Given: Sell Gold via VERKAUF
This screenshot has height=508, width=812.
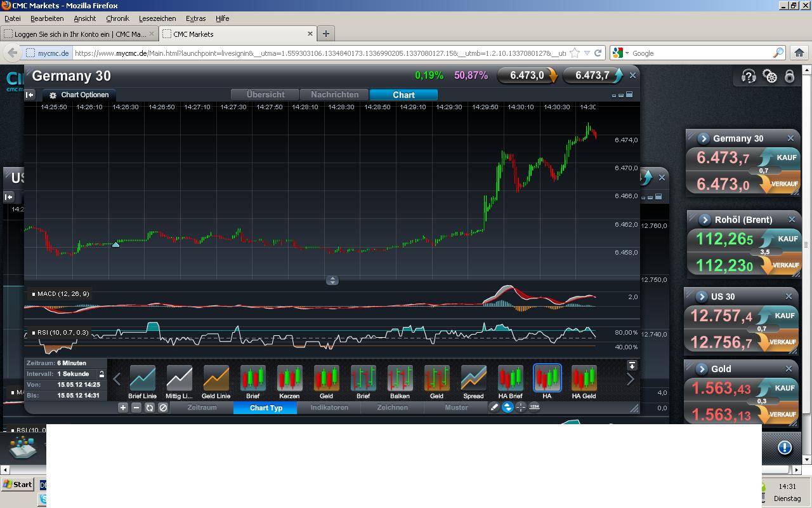Looking at the screenshot, I should (778, 414).
